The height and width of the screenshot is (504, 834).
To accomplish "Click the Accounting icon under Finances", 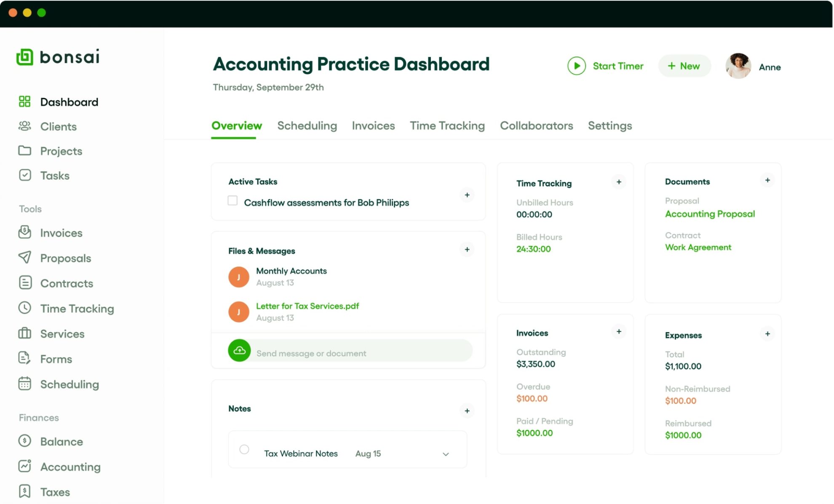I will tap(25, 467).
